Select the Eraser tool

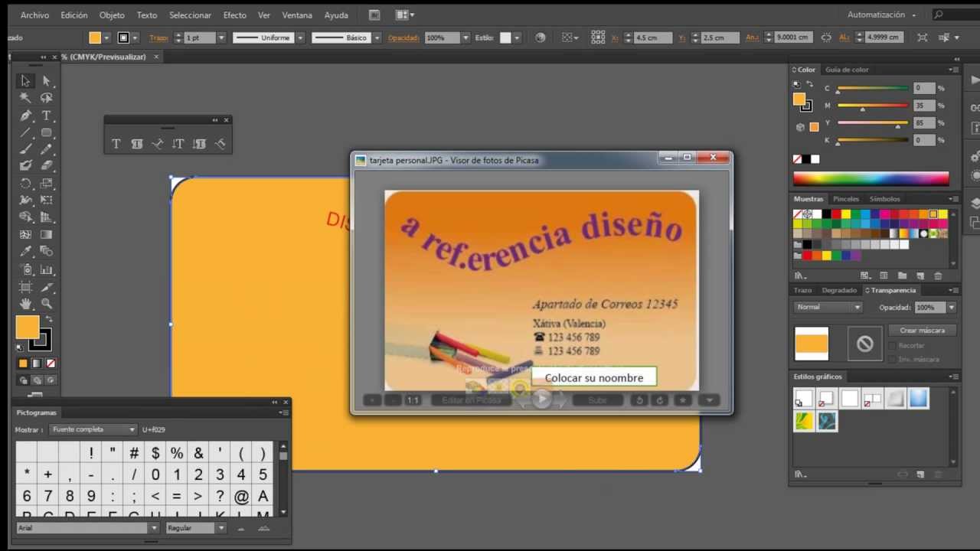click(47, 165)
